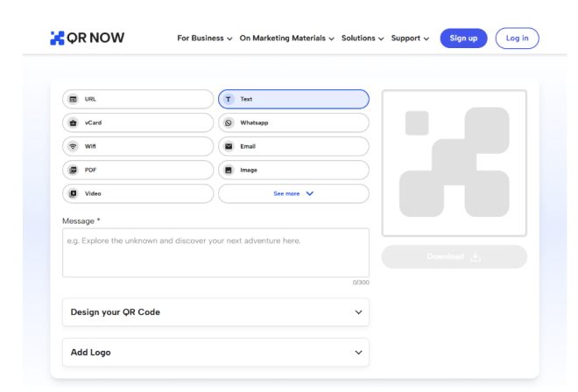Image resolution: width=578 pixels, height=392 pixels.
Task: Choose the Whatsapp phone icon
Action: [x=229, y=122]
